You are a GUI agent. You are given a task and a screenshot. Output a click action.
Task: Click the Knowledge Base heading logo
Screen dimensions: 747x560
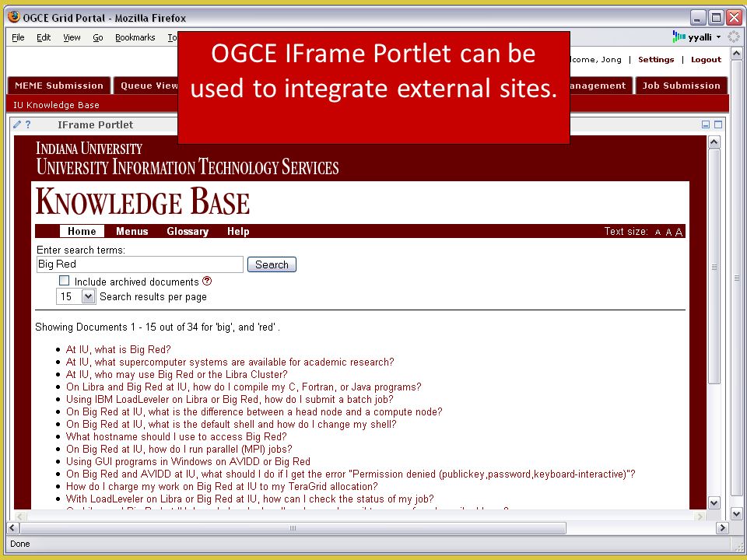pyautogui.click(x=142, y=202)
